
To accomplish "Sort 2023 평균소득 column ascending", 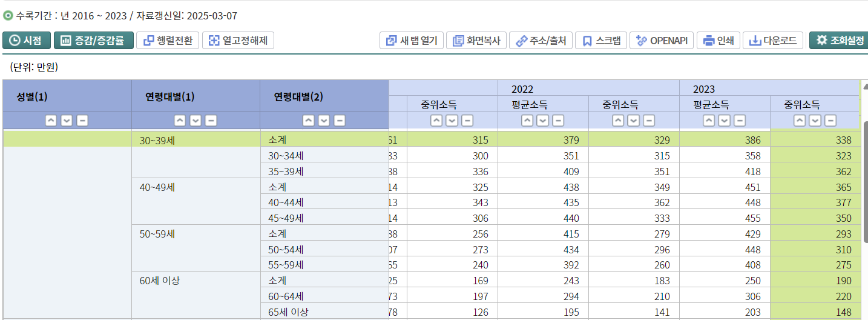I will (x=709, y=120).
